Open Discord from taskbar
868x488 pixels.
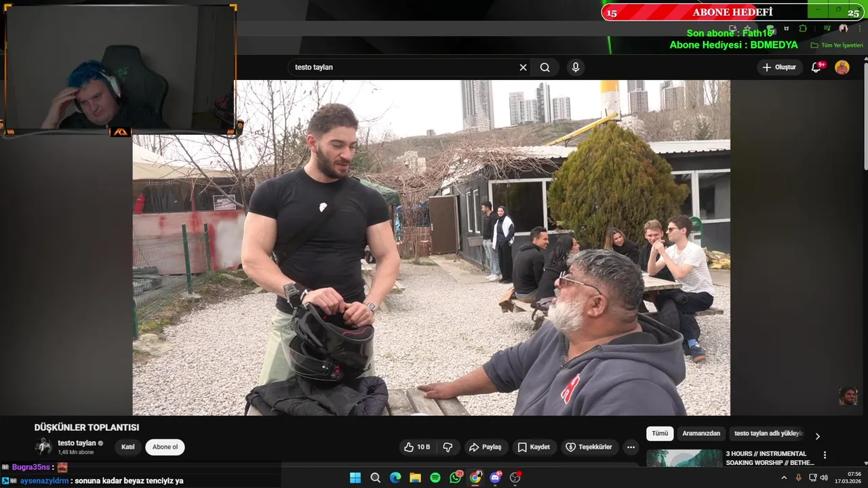496,478
